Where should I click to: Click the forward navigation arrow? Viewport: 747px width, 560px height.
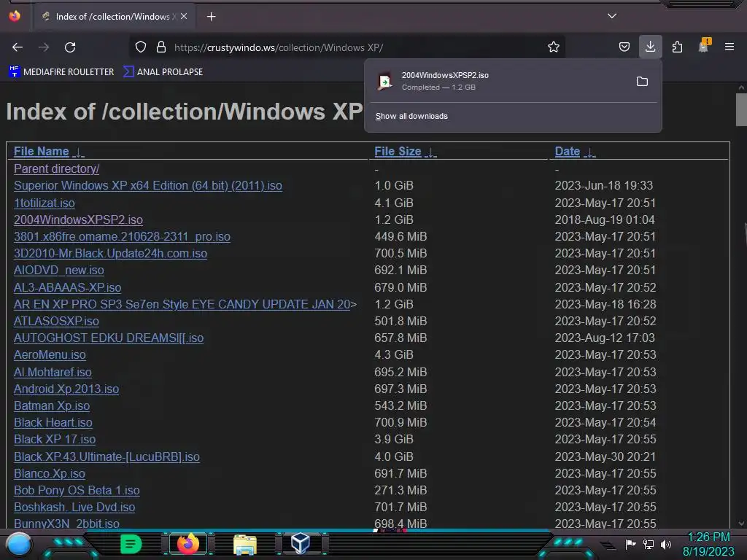[44, 47]
